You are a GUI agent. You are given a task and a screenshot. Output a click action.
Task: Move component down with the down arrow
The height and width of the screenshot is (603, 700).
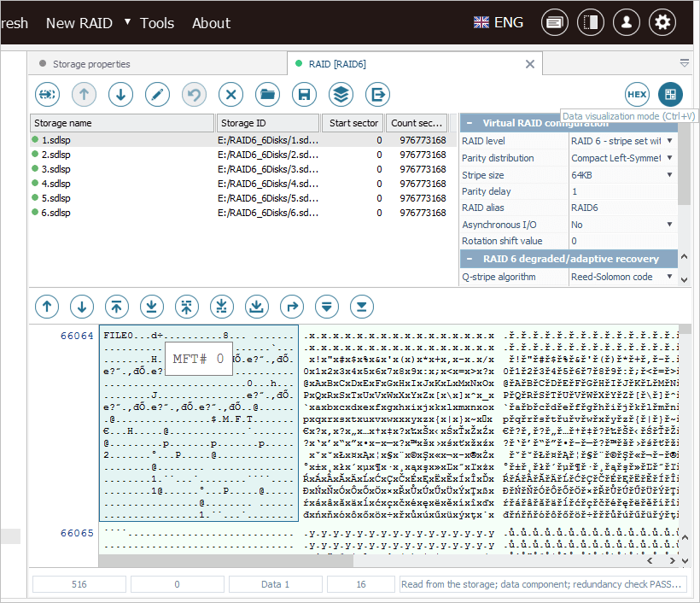120,94
